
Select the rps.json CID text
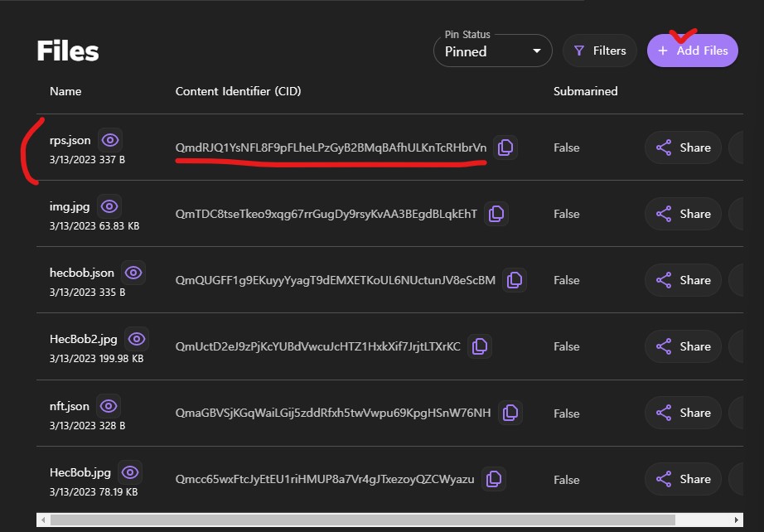[x=331, y=148]
